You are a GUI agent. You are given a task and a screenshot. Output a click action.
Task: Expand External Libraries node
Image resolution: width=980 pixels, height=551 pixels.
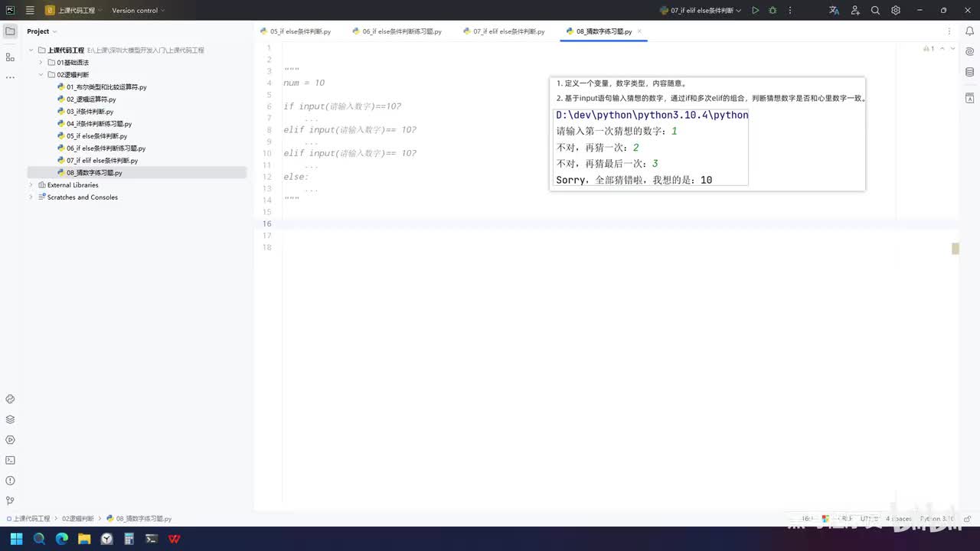click(31, 185)
